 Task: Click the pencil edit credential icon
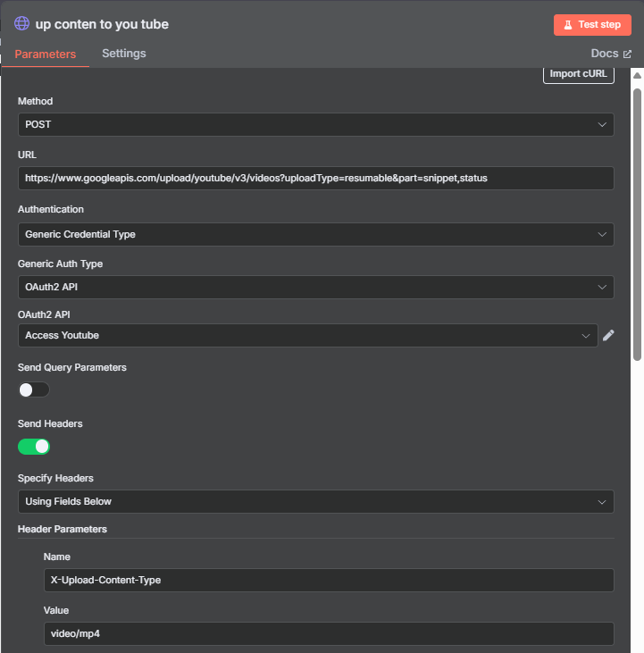[608, 335]
